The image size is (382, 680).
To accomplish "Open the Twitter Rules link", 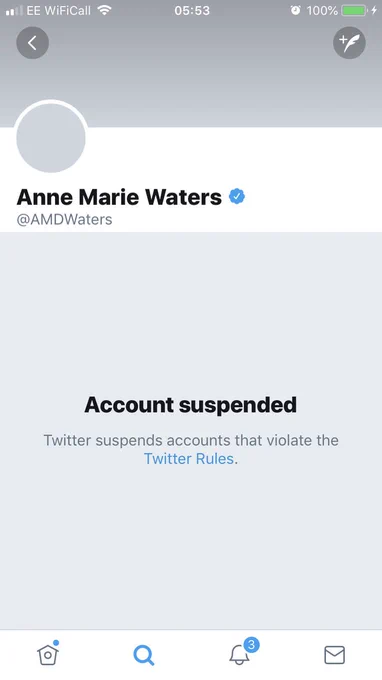I will [x=189, y=458].
